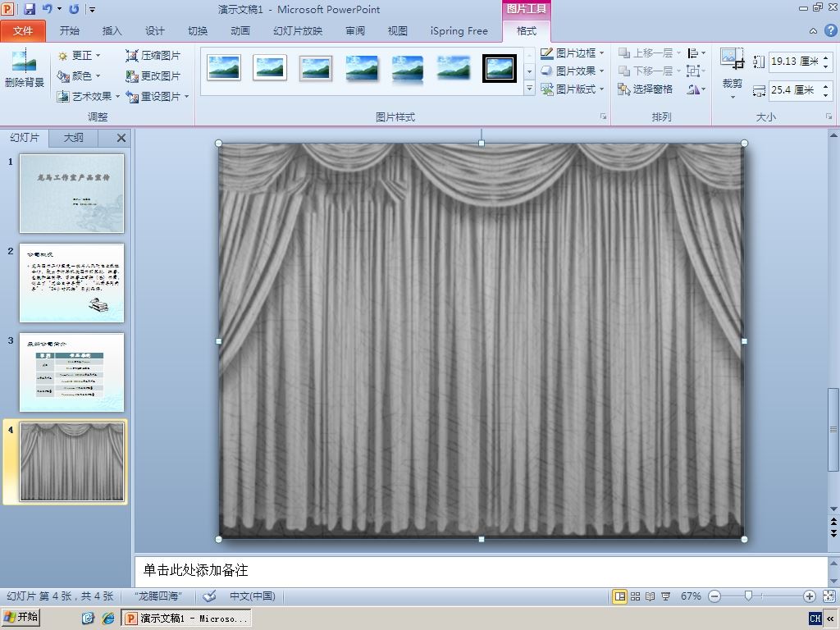Viewport: 840px width, 630px height.
Task: Switch to Reading view
Action: pos(650,596)
